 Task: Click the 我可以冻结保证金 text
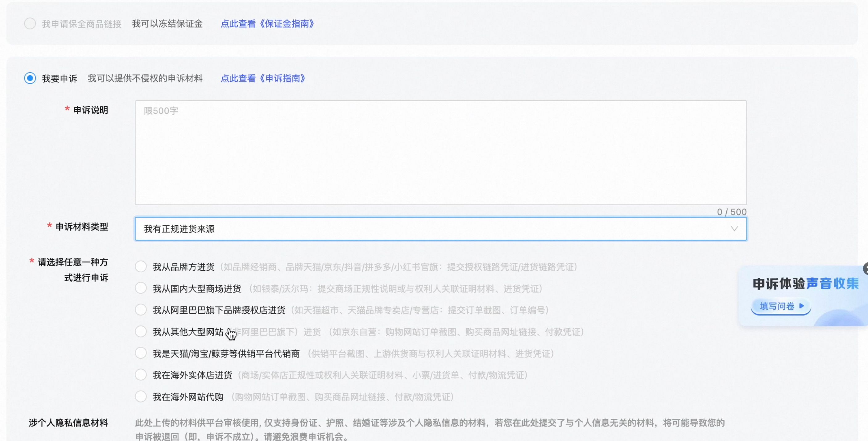[x=167, y=23]
